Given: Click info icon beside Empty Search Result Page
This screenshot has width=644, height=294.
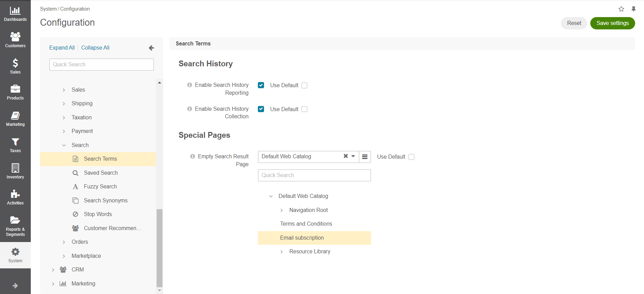Looking at the screenshot, I should [x=193, y=156].
